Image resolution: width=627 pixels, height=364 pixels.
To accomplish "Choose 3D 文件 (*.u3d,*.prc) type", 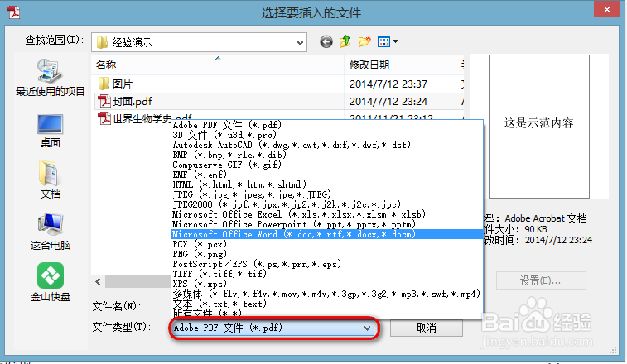I will point(326,135).
